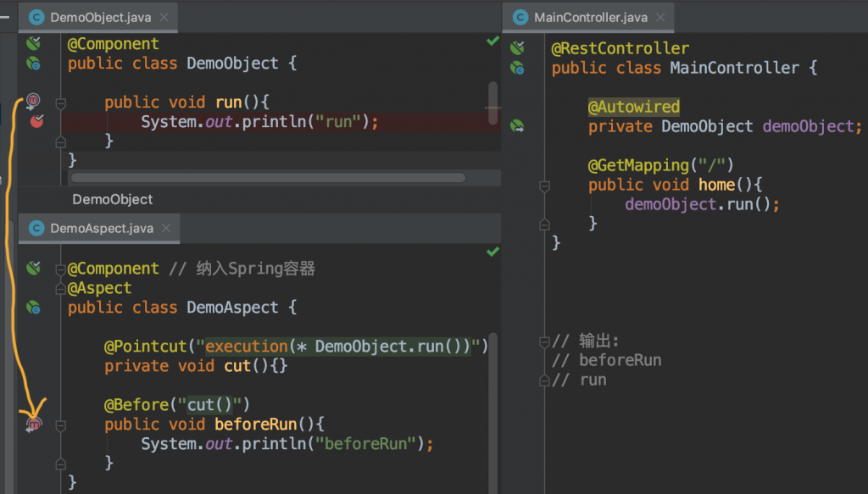Click Spring bean gutter icon beside DemoObject @Component
Screen dimensions: 868x494
(x=33, y=43)
